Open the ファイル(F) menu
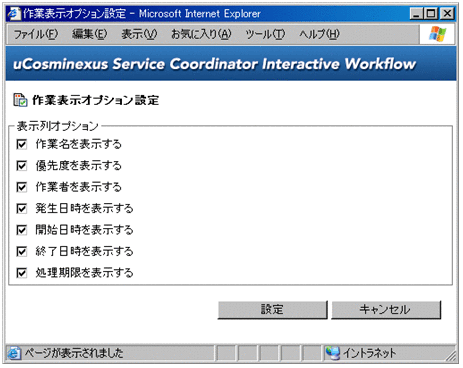This screenshot has height=368, width=463. (x=36, y=34)
